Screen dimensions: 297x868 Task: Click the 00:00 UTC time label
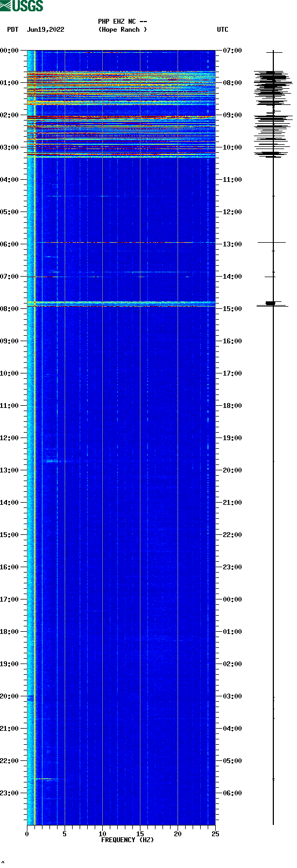point(232,599)
